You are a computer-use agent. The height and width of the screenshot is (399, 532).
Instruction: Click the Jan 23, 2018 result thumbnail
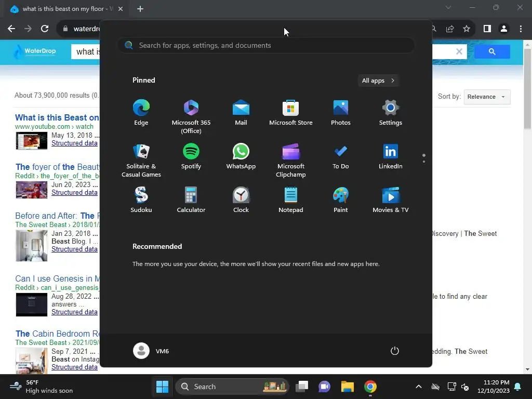coord(32,246)
